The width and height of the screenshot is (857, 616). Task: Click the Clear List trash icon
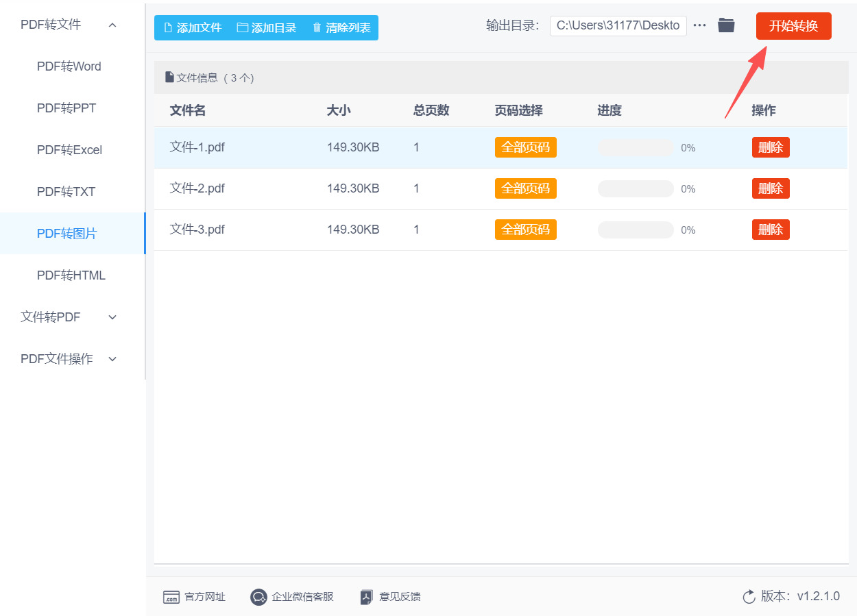click(x=317, y=28)
